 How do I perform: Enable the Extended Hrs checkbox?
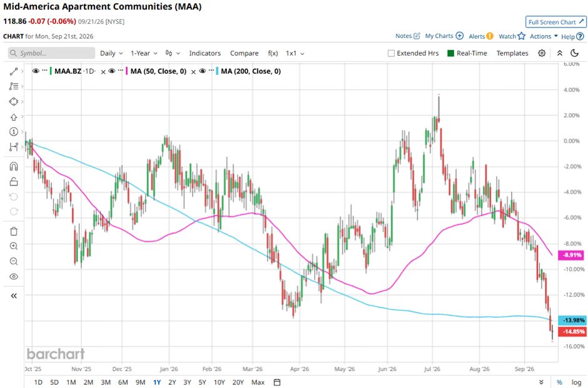(x=391, y=53)
